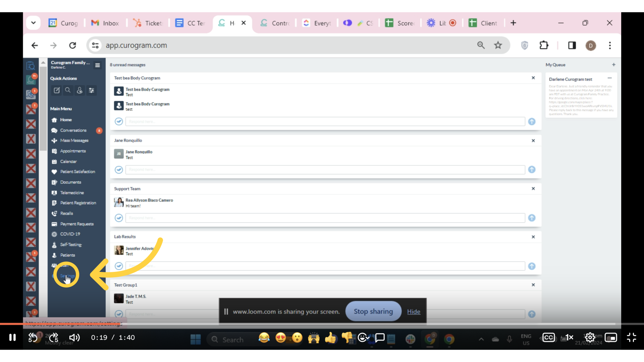Open Payment Requests in Main Menu
Viewport: 644px width, 362px height.
click(76, 224)
